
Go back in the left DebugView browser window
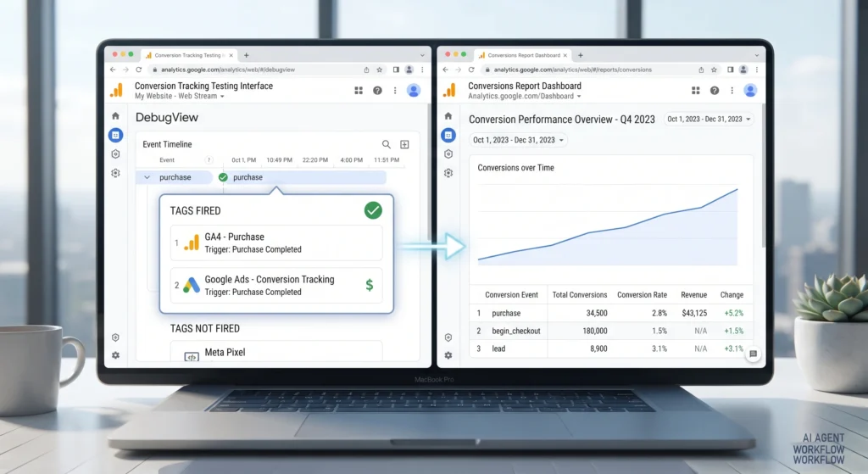pos(113,70)
